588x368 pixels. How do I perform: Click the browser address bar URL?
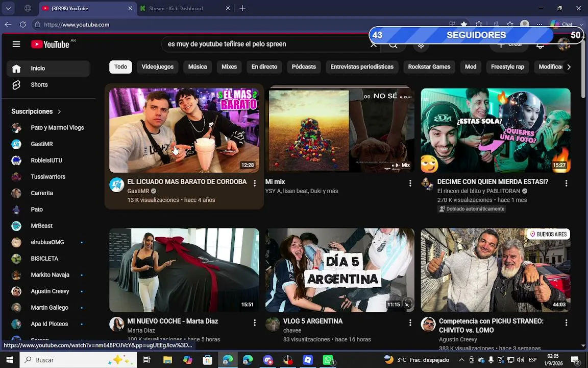77,25
